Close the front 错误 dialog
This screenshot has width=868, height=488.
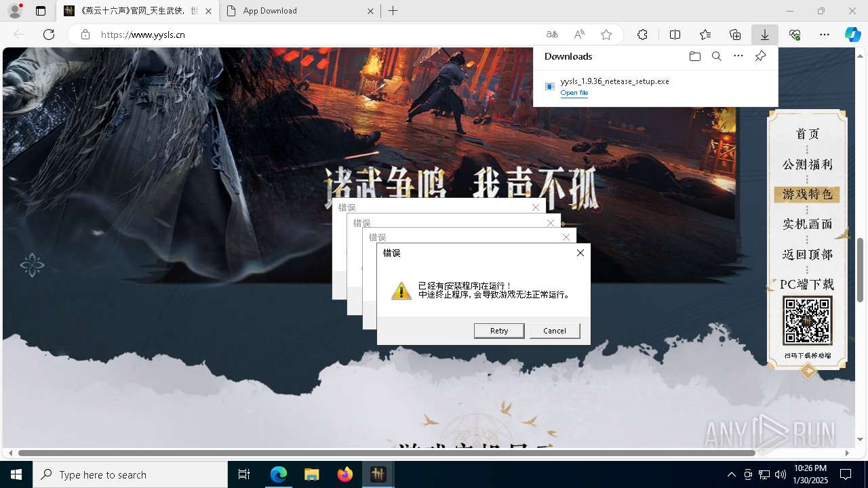tap(580, 253)
